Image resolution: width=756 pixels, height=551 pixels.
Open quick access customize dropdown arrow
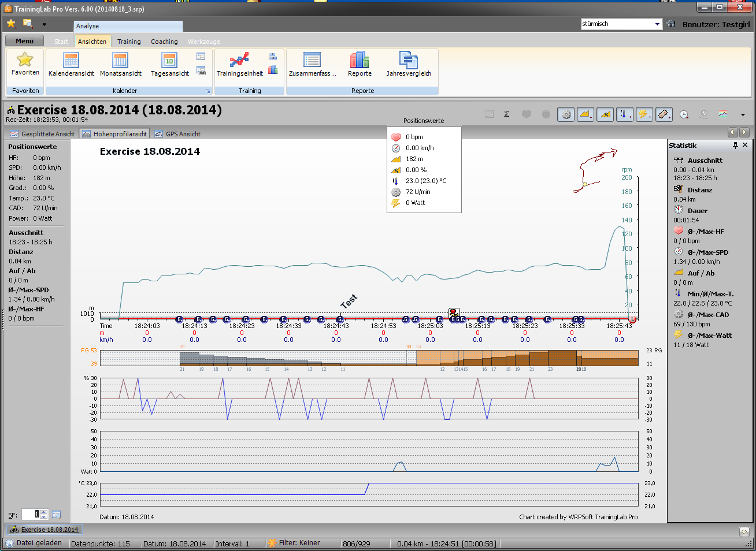[x=44, y=24]
